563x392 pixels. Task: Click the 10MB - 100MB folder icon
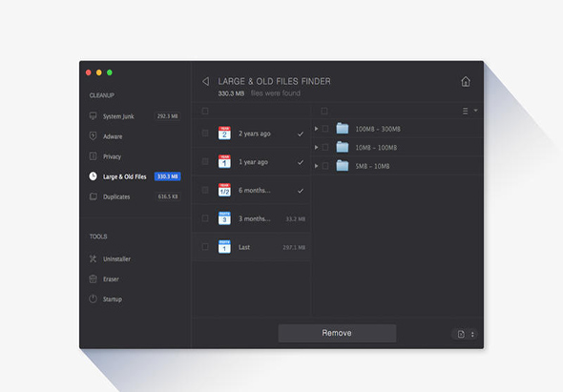coord(343,147)
